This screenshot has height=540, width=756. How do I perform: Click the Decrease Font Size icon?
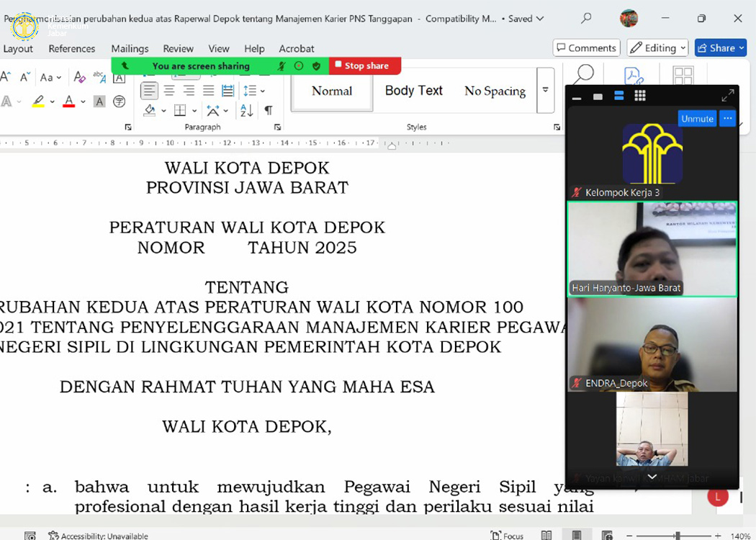point(25,76)
